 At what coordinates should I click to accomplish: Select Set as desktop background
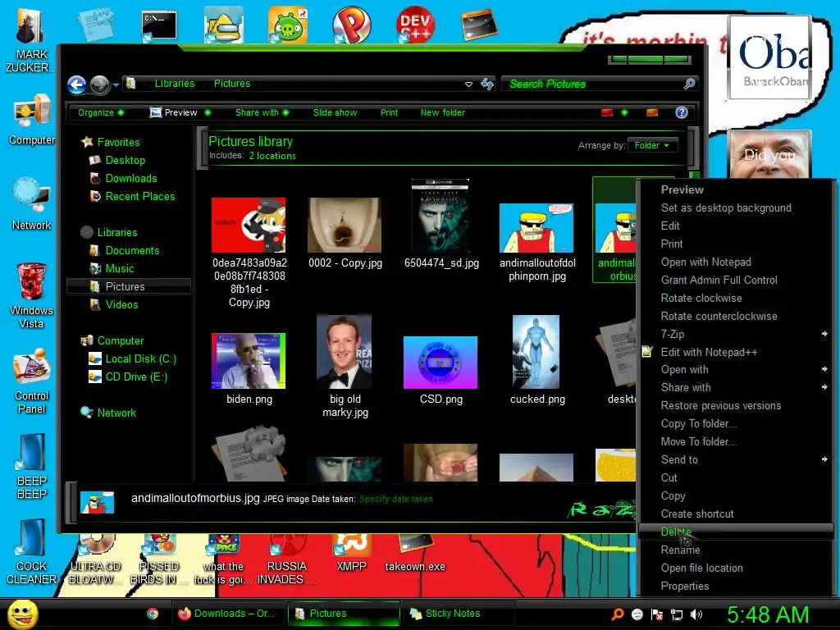pyautogui.click(x=736, y=208)
